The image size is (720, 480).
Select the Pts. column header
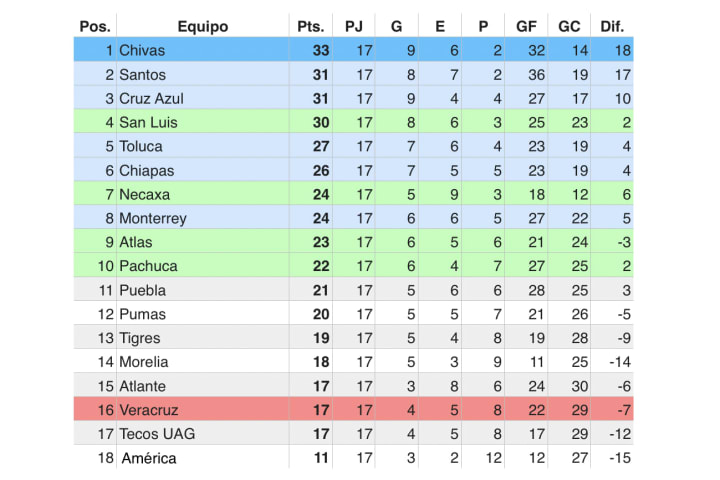point(311,27)
